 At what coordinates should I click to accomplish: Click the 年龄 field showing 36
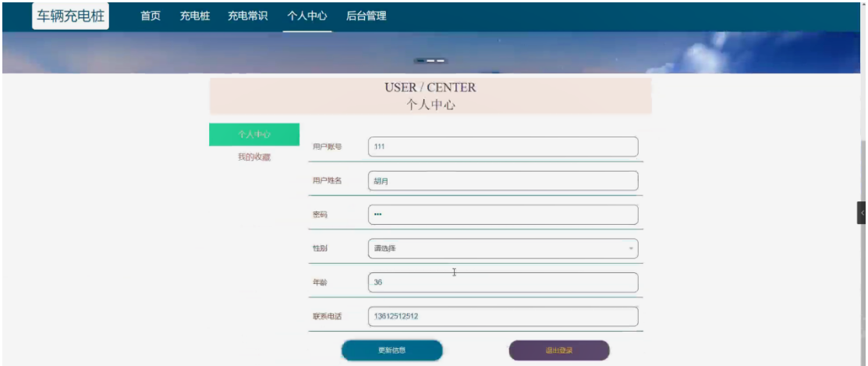coord(503,282)
